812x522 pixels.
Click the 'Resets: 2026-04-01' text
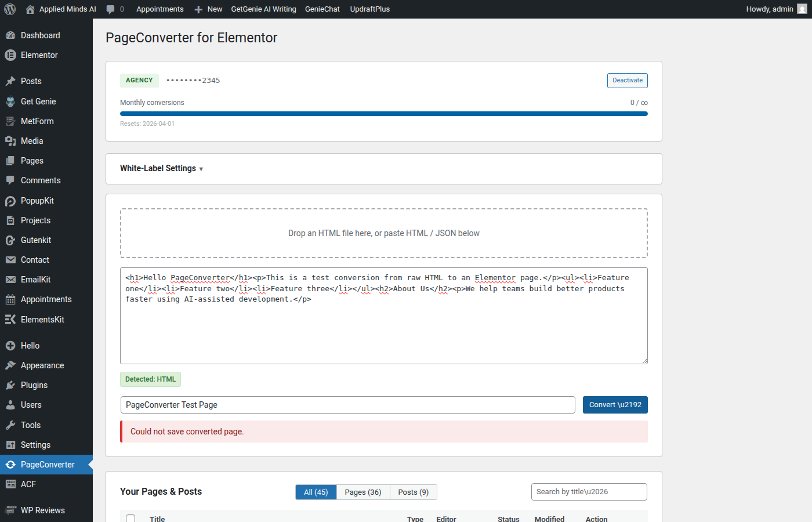click(x=147, y=124)
